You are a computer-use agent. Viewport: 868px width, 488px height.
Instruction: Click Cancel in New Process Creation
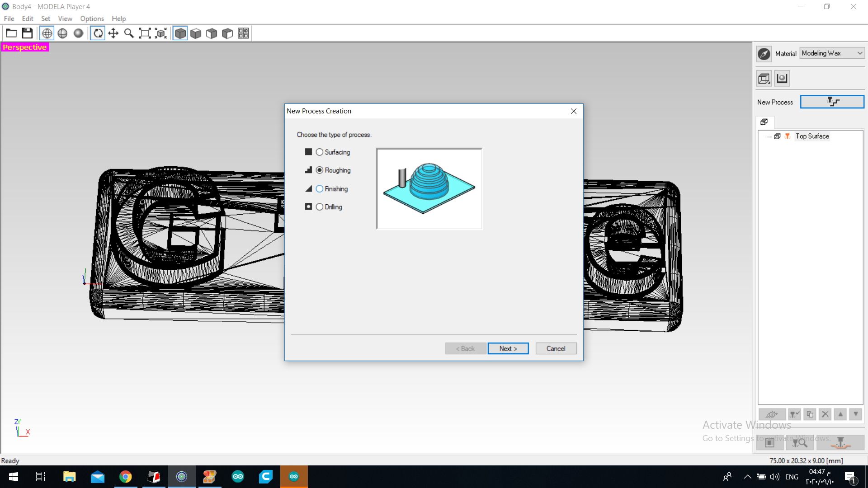pos(556,348)
